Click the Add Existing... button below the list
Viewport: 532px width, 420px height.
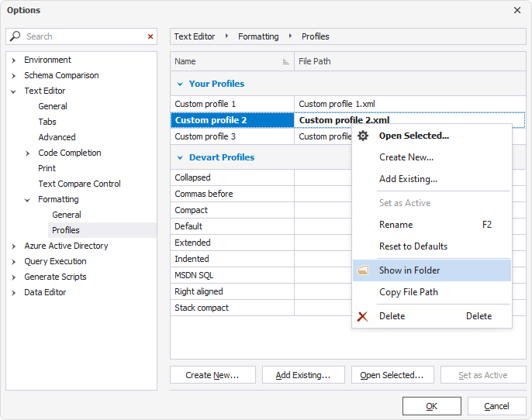point(303,375)
